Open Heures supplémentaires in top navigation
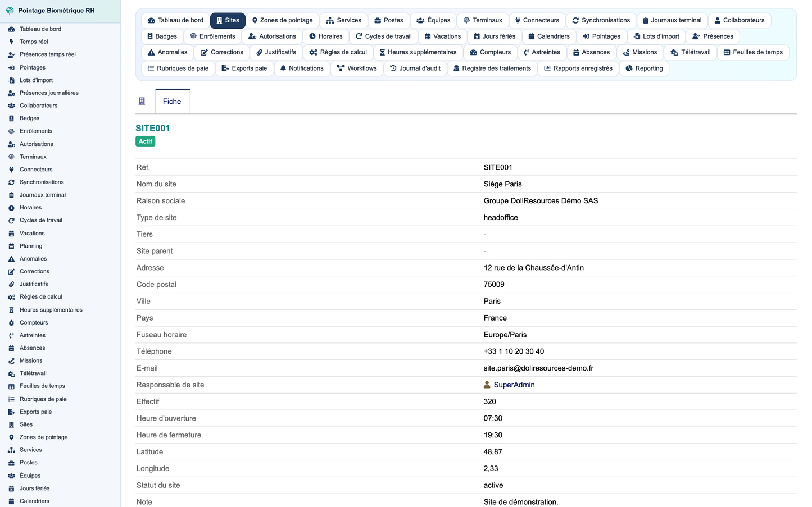812x507 pixels. click(418, 52)
